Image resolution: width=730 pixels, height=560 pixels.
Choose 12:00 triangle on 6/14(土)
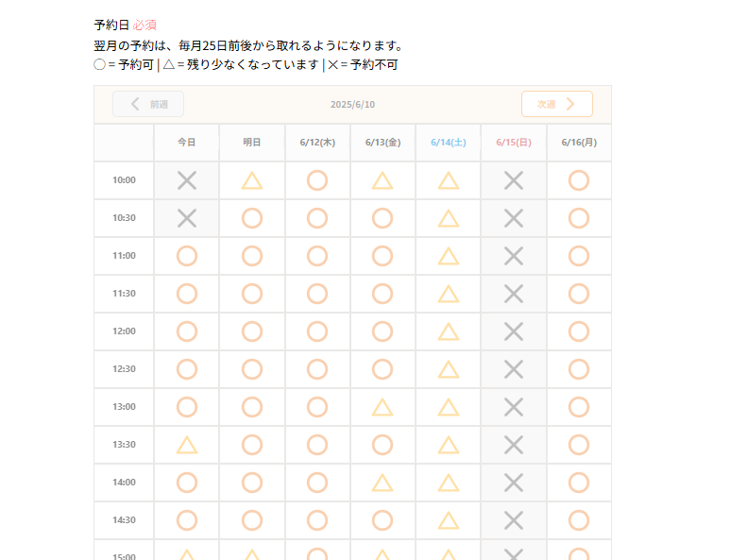(449, 331)
